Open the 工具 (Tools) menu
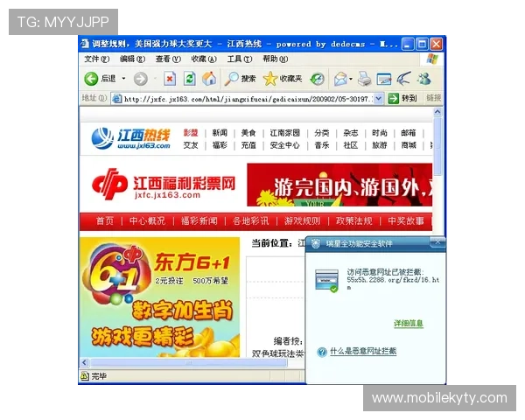This screenshot has width=525, height=420. (240, 59)
